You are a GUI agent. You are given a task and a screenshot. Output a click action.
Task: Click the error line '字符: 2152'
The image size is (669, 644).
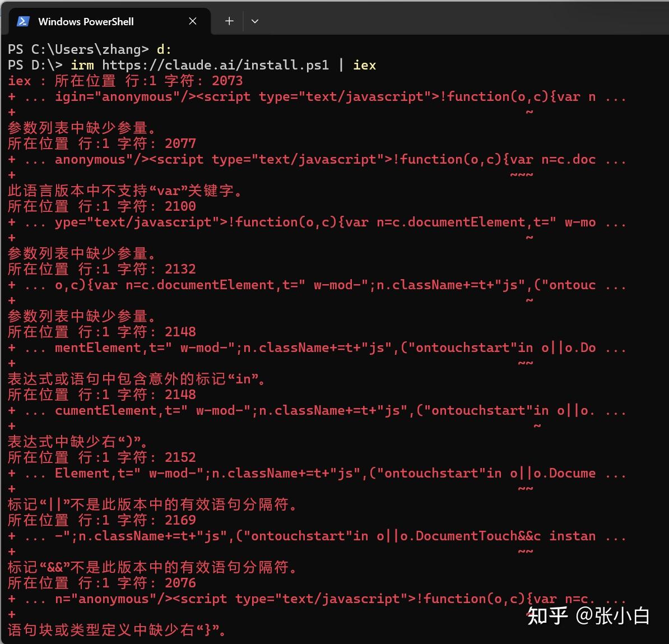[x=101, y=457]
